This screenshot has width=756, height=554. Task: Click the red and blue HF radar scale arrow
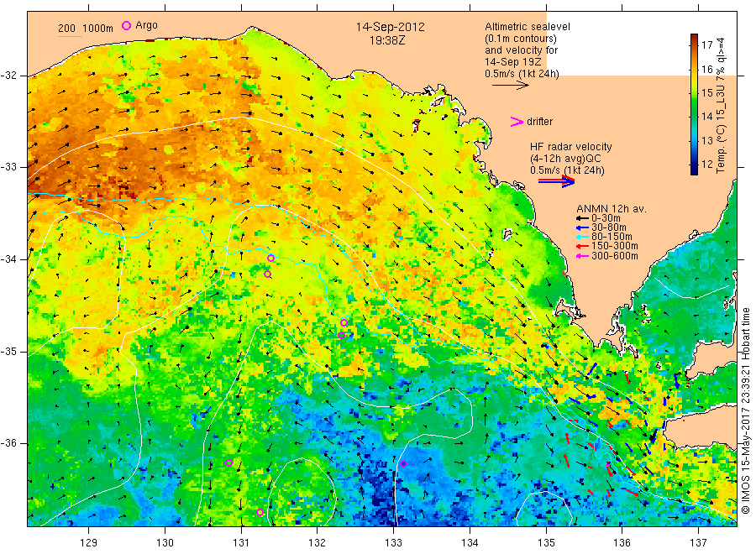pos(556,181)
